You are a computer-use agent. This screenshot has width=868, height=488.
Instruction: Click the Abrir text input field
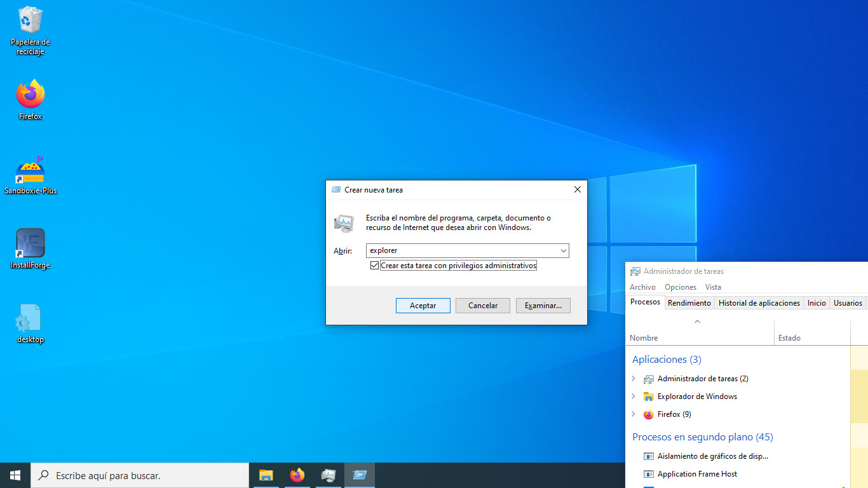[461, 251]
